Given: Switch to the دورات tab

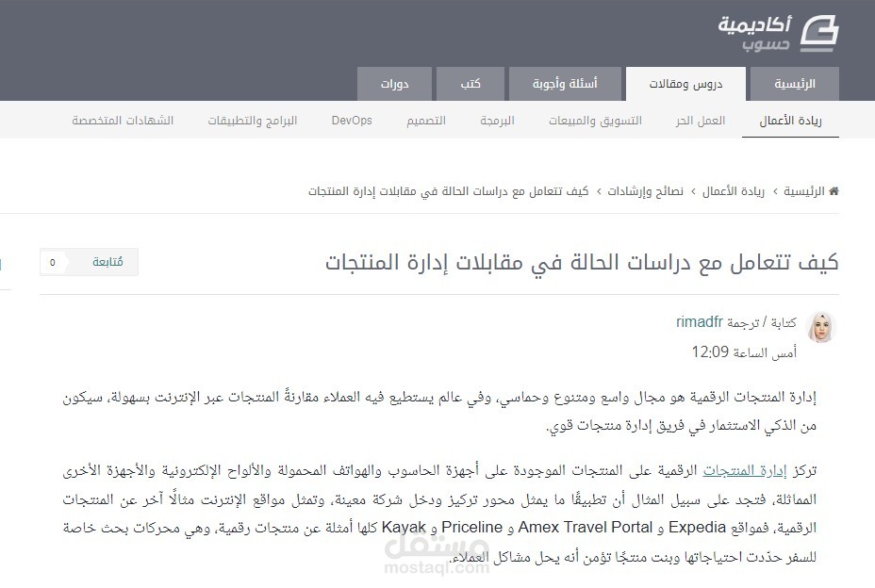Looking at the screenshot, I should [394, 83].
